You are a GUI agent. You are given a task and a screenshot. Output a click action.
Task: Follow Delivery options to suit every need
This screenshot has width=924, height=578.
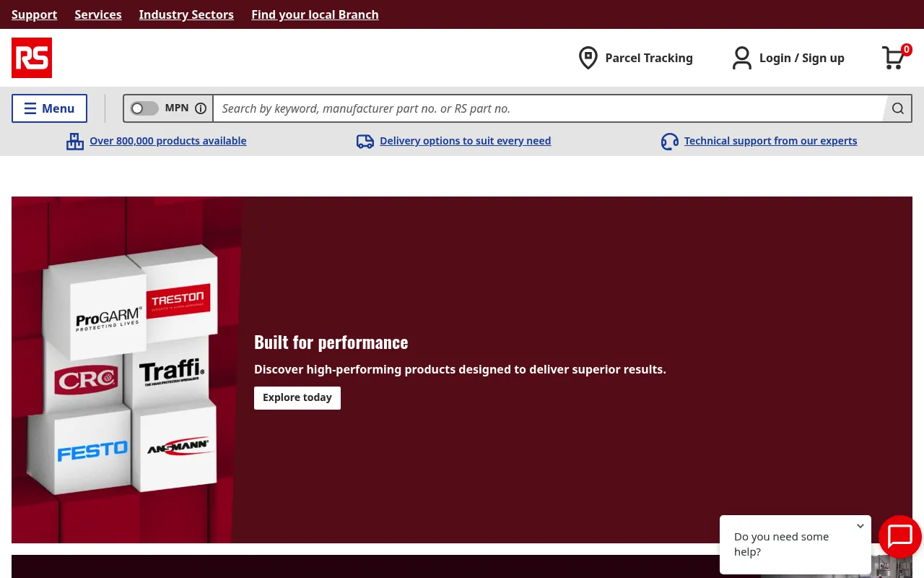pos(466,141)
